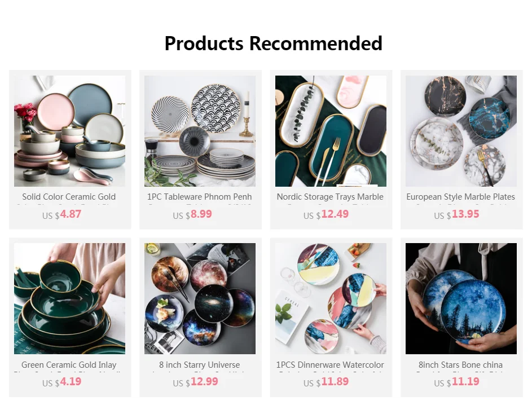Click the US $11.19 price

coord(456,382)
